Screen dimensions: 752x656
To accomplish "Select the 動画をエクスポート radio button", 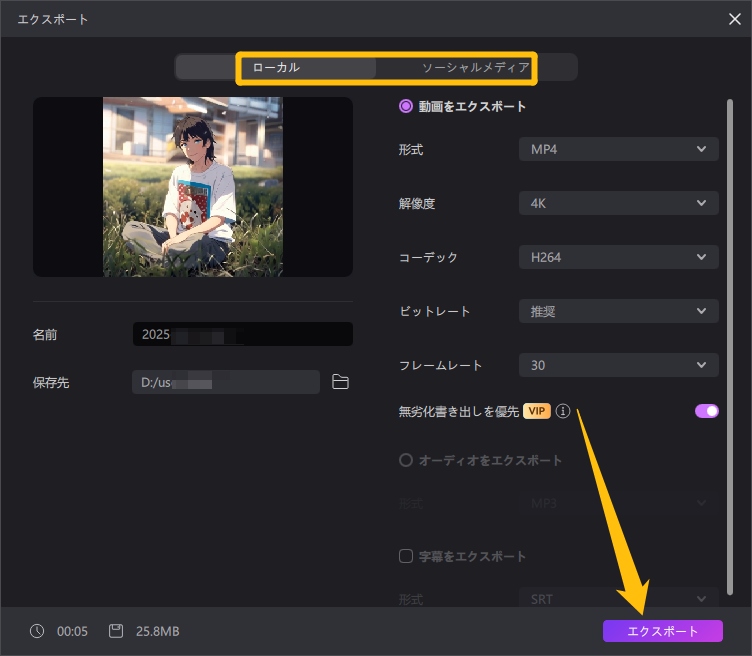I will pyautogui.click(x=406, y=106).
